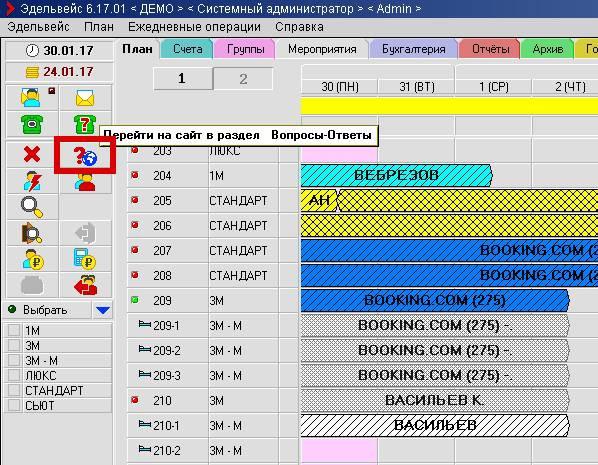Toggle the 1М room type checkbox
The height and width of the screenshot is (465, 598).
click(14, 330)
